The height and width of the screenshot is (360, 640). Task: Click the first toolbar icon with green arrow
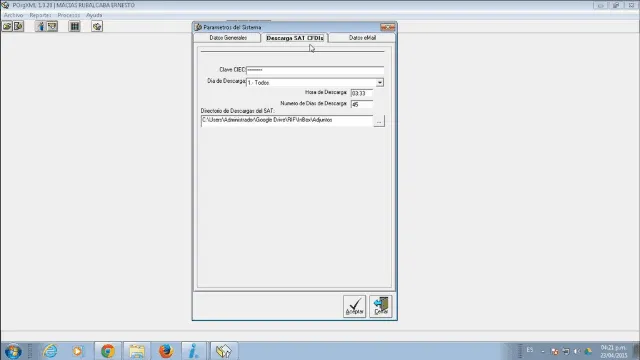7,27
